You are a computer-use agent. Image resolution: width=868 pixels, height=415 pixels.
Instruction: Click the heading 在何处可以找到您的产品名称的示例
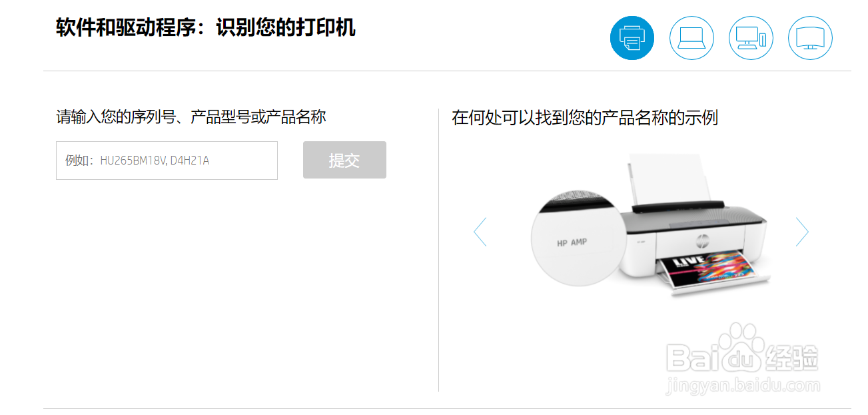[585, 118]
